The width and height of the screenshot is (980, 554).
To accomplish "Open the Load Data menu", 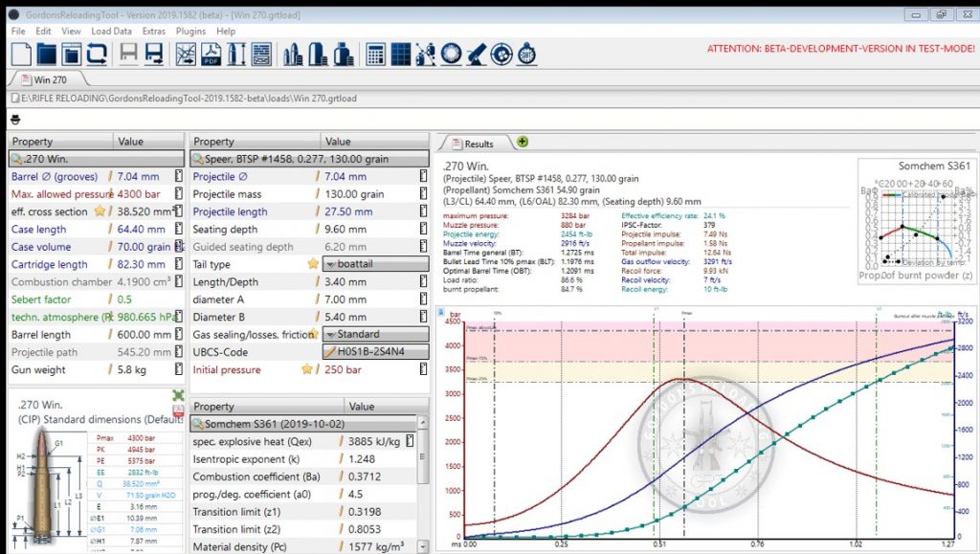I will coord(111,31).
